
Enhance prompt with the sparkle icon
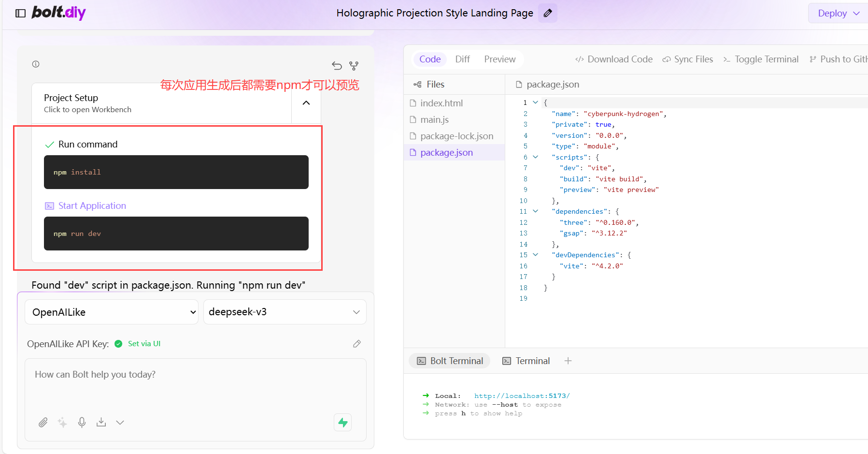pos(62,423)
